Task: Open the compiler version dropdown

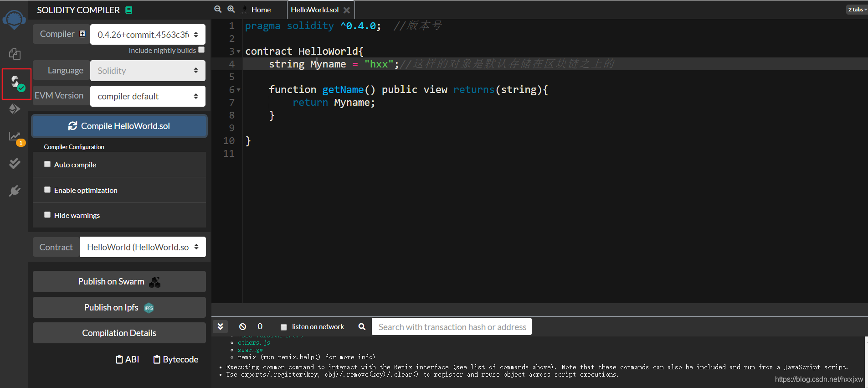Action: tap(148, 35)
